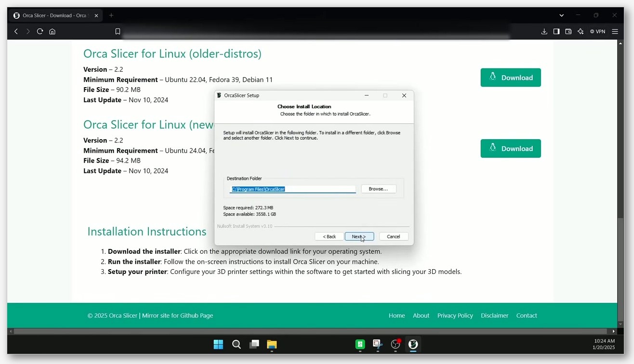Viewport: 634px width, 364px height.
Task: Open the browser wallet icon
Action: (x=568, y=31)
